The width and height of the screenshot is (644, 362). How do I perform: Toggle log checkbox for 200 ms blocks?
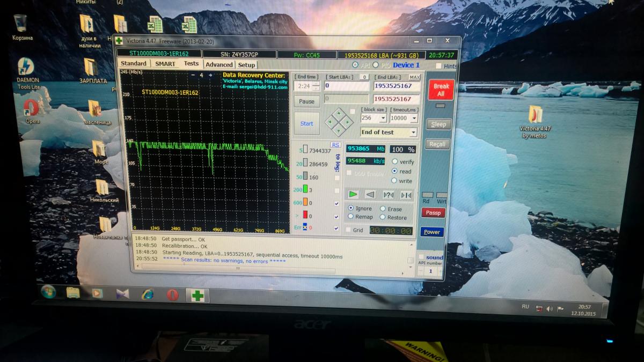click(x=336, y=190)
